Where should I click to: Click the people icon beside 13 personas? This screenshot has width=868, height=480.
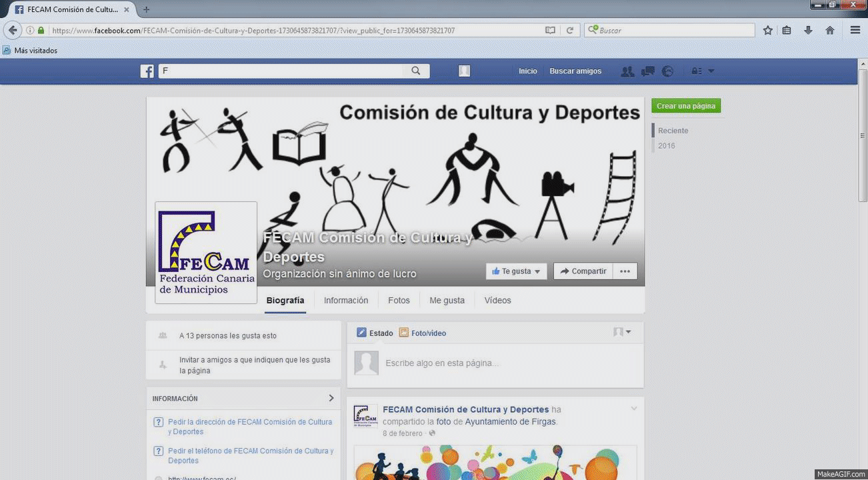163,336
